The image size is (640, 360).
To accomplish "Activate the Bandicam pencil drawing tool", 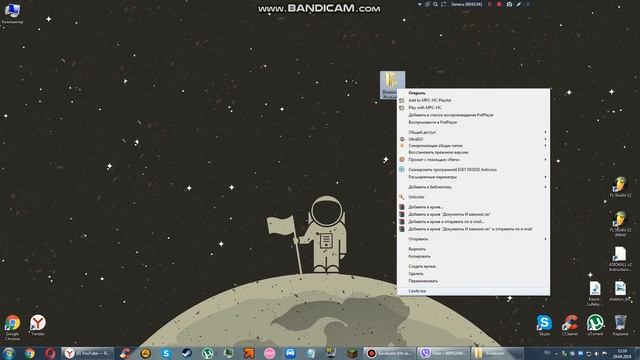I will (518, 4).
